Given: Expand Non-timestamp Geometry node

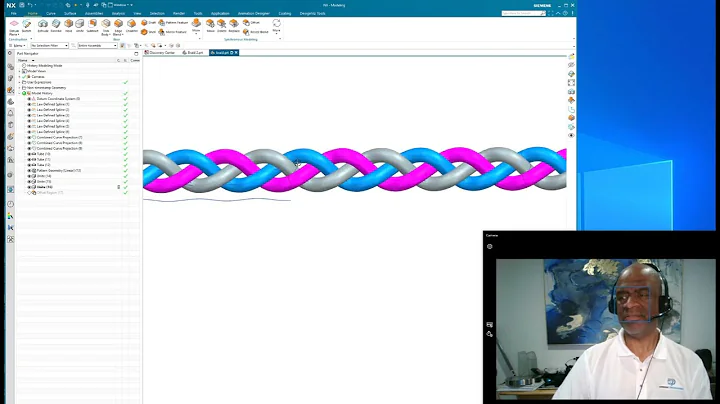Looking at the screenshot, I should [19, 88].
